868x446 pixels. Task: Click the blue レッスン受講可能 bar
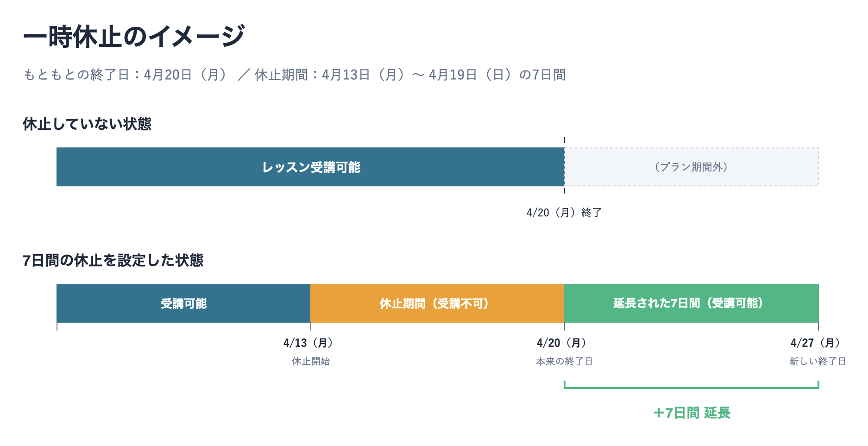tap(310, 167)
